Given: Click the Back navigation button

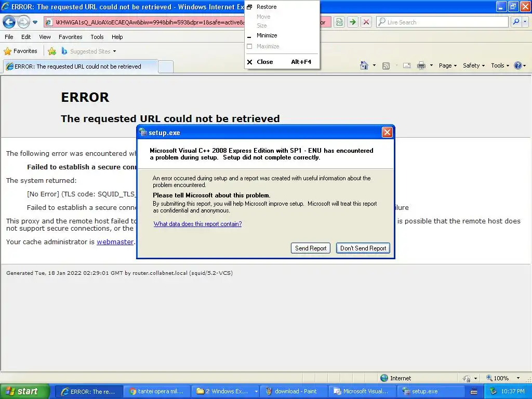Looking at the screenshot, I should tap(9, 22).
